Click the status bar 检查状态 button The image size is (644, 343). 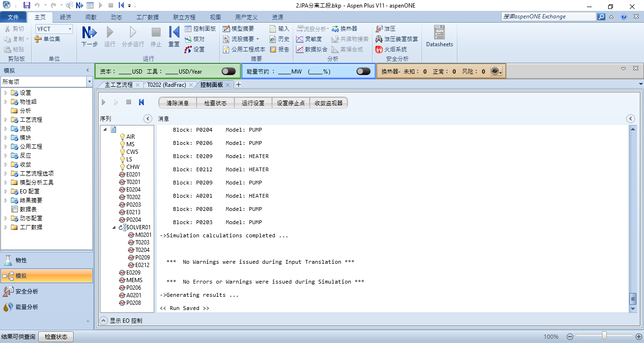click(56, 337)
